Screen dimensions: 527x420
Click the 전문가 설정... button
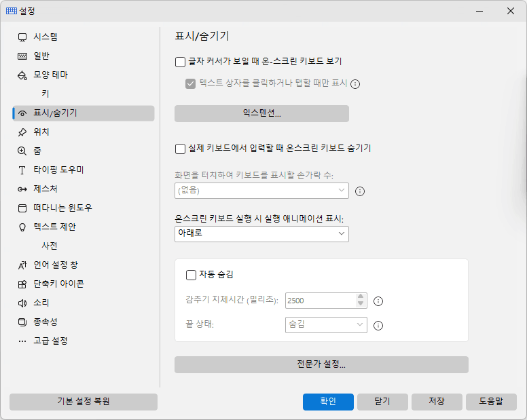click(x=321, y=364)
